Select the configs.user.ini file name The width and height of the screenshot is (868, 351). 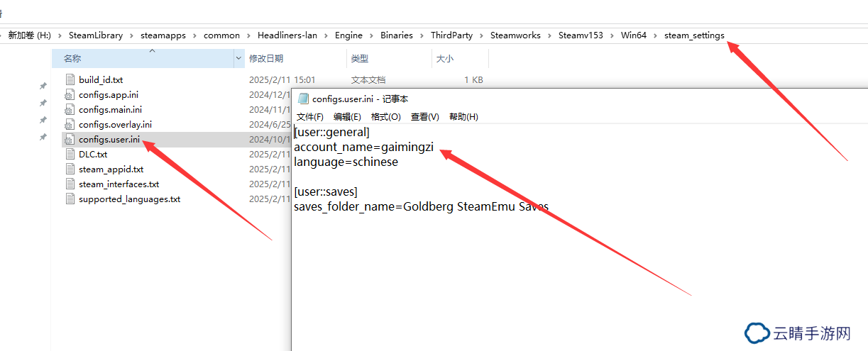click(109, 140)
